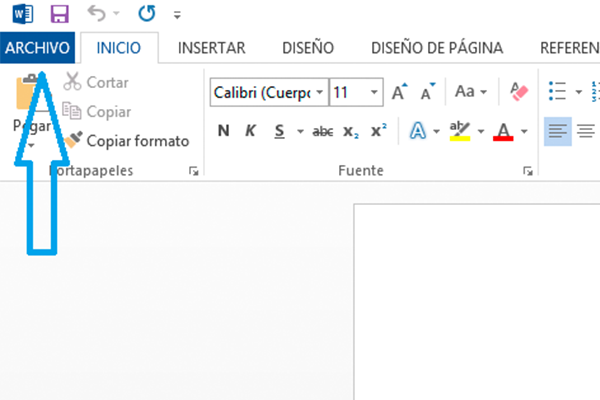Toggle underline with the S button

[280, 131]
